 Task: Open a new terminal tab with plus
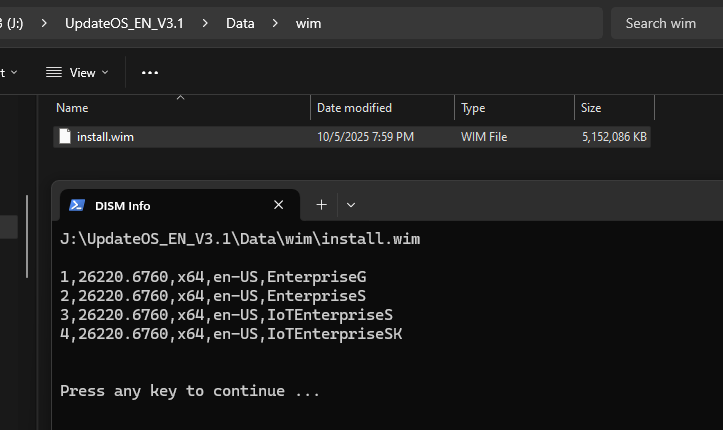click(321, 204)
